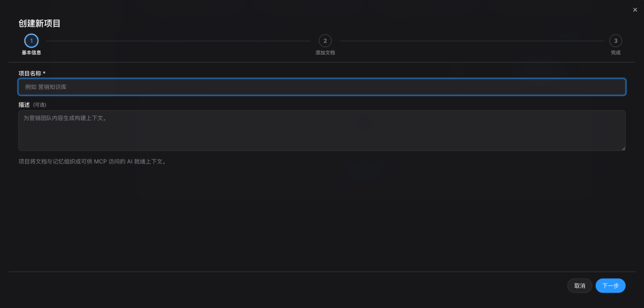The image size is (644, 308).
Task: Click the 基本信息 step label
Action: [32, 52]
